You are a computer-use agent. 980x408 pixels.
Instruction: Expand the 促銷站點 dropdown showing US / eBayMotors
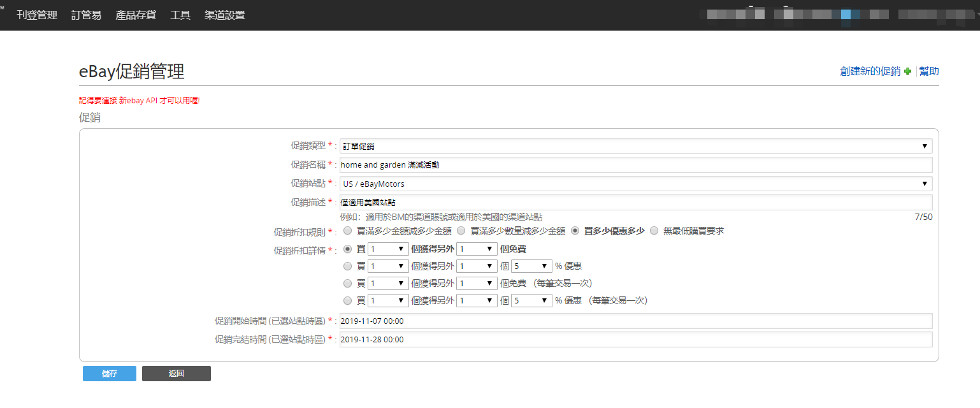click(636, 184)
